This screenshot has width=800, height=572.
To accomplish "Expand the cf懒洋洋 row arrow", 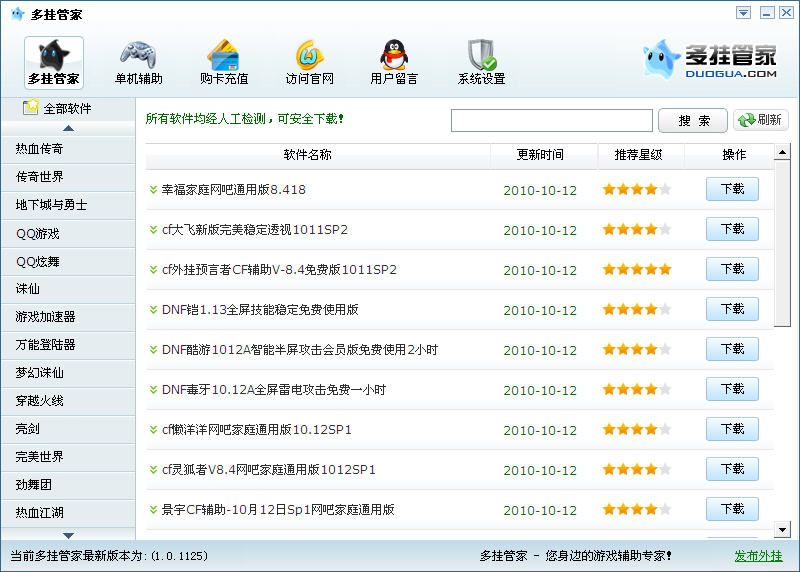I will (153, 430).
